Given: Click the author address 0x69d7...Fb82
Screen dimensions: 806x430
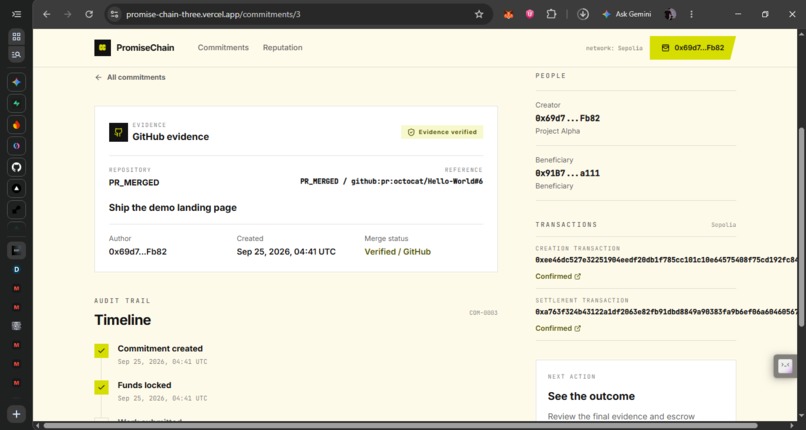Looking at the screenshot, I should coord(138,252).
